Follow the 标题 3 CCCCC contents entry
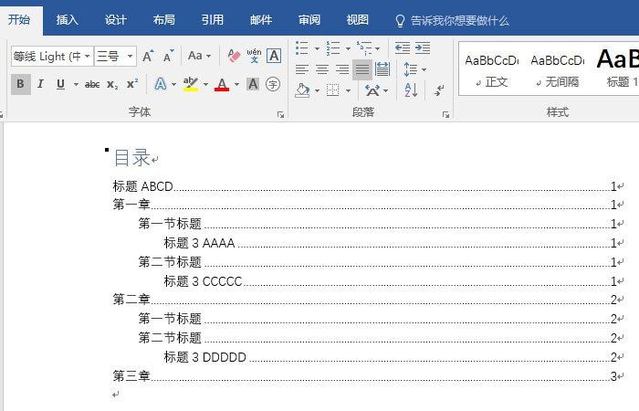Image resolution: width=639 pixels, height=411 pixels. (x=393, y=281)
